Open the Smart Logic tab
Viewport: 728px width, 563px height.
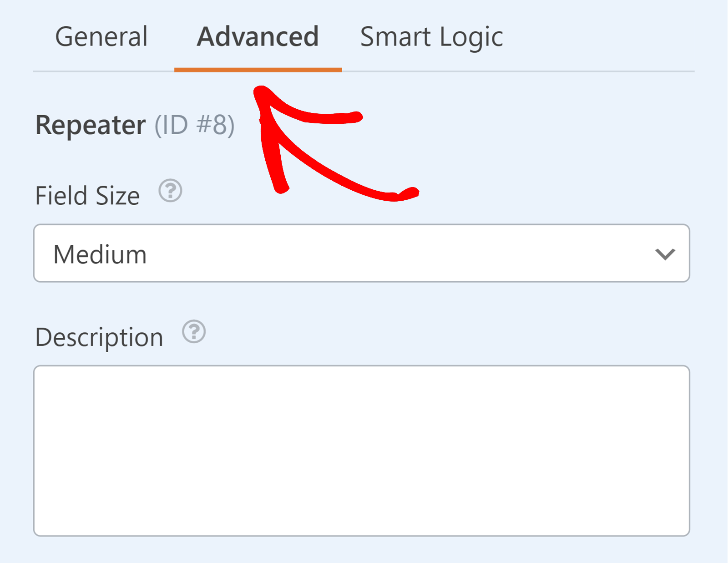pos(431,37)
